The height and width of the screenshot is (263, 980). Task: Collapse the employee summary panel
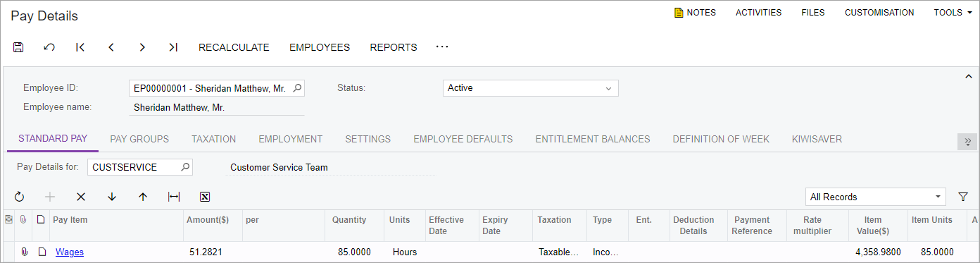click(967, 76)
